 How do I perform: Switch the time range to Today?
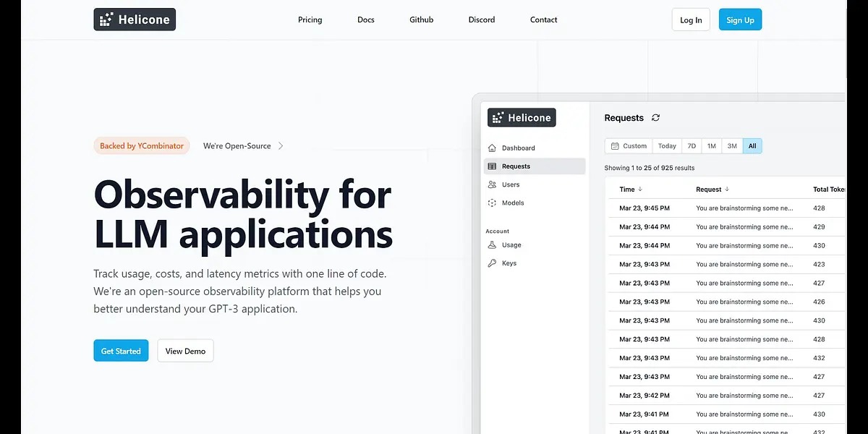667,146
